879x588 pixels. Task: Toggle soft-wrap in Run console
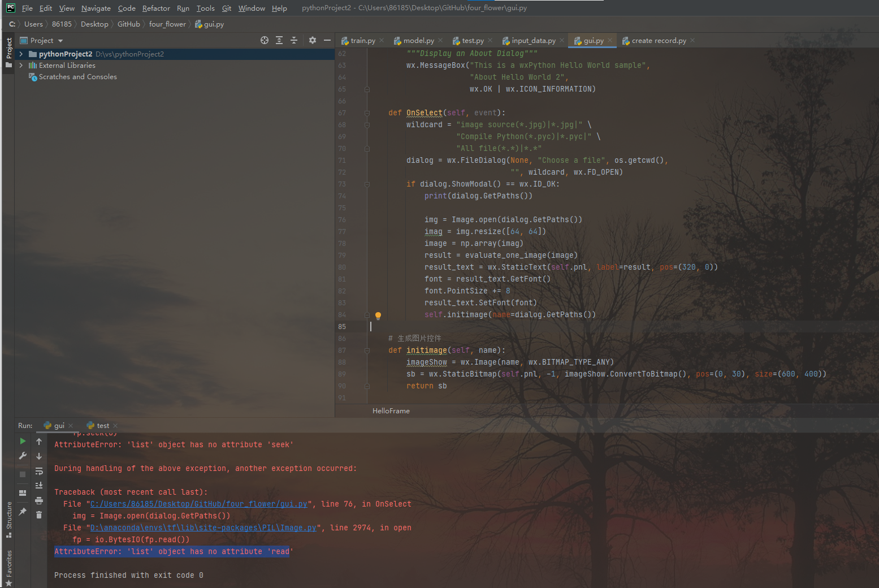(39, 471)
